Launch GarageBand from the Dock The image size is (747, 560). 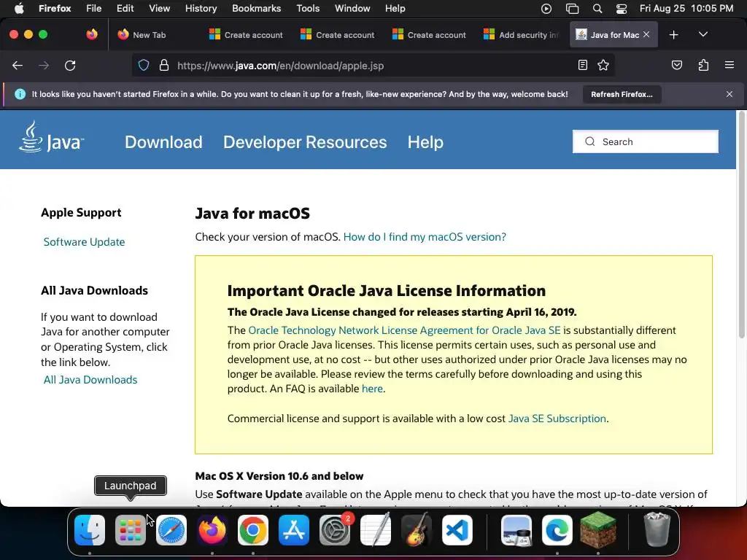pos(417,530)
